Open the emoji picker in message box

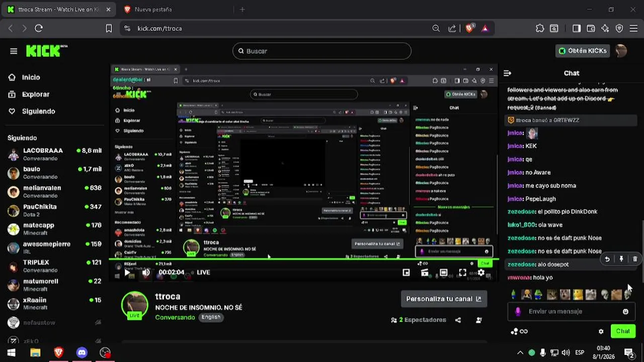625,311
